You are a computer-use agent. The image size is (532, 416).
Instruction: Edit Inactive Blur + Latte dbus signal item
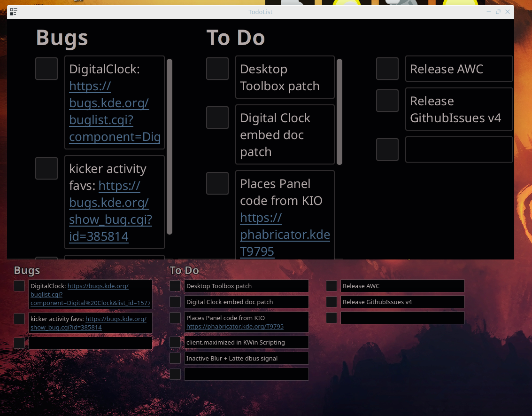click(x=247, y=358)
